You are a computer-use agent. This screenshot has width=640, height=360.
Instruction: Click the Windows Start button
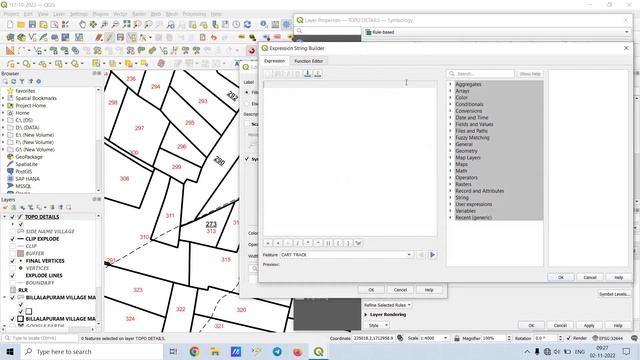tap(10, 351)
